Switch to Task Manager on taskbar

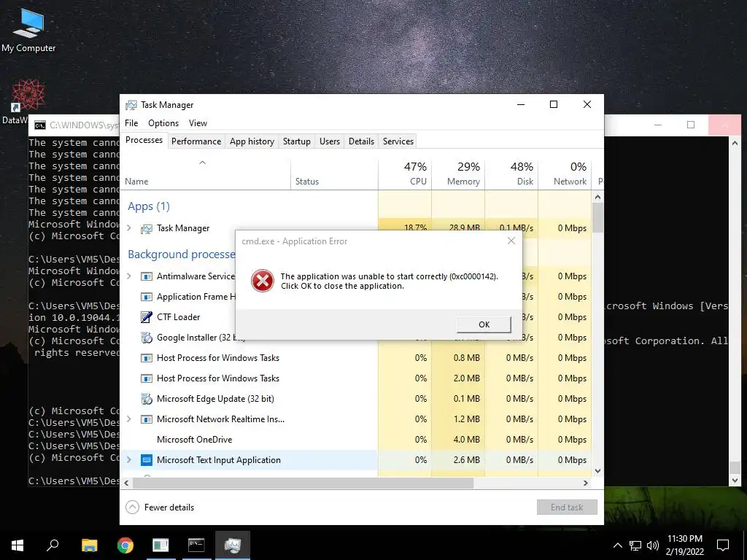pyautogui.click(x=233, y=545)
